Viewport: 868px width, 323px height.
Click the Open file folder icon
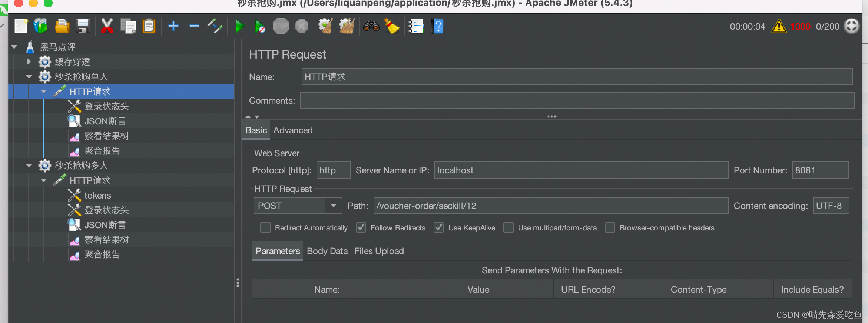[x=62, y=26]
